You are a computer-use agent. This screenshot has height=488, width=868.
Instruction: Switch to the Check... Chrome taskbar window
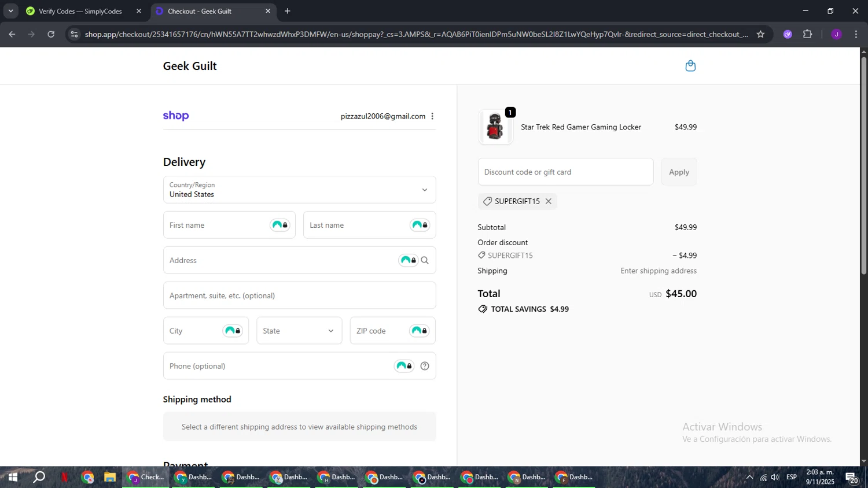coord(146,477)
